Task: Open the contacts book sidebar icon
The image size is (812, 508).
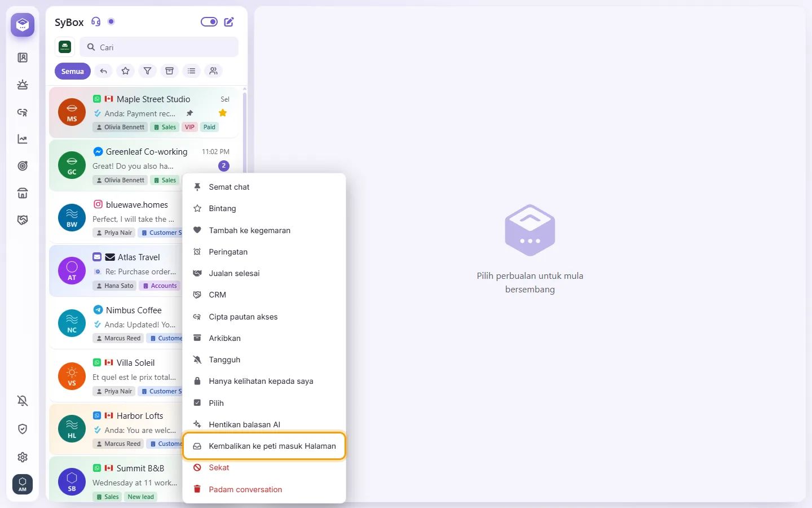Action: point(23,58)
